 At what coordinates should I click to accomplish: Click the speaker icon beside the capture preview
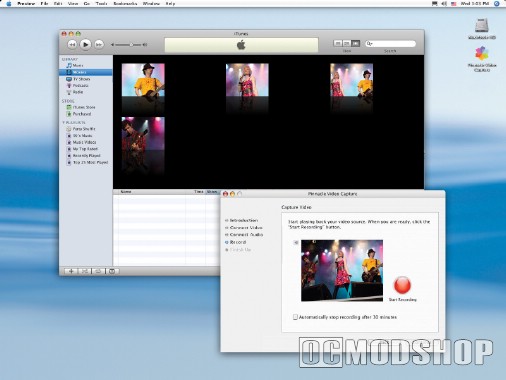point(296,242)
